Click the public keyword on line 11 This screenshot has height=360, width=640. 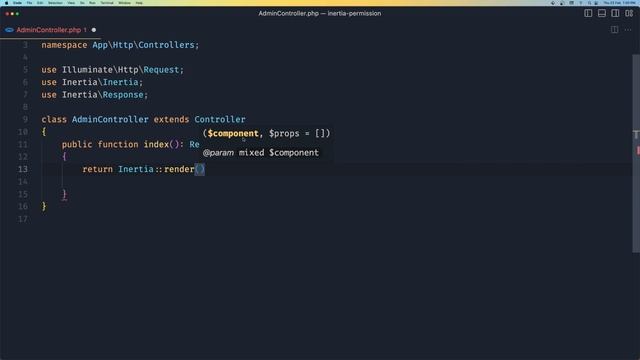click(x=77, y=144)
